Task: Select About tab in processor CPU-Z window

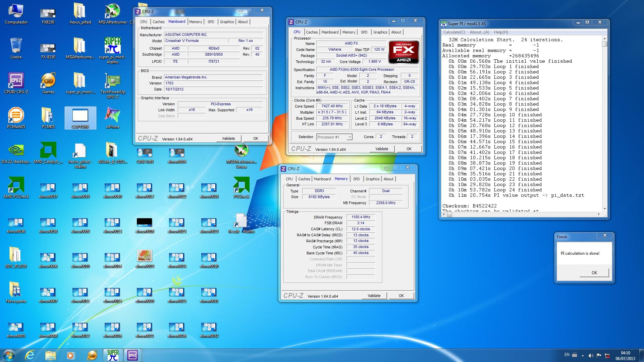Action: 396,32
